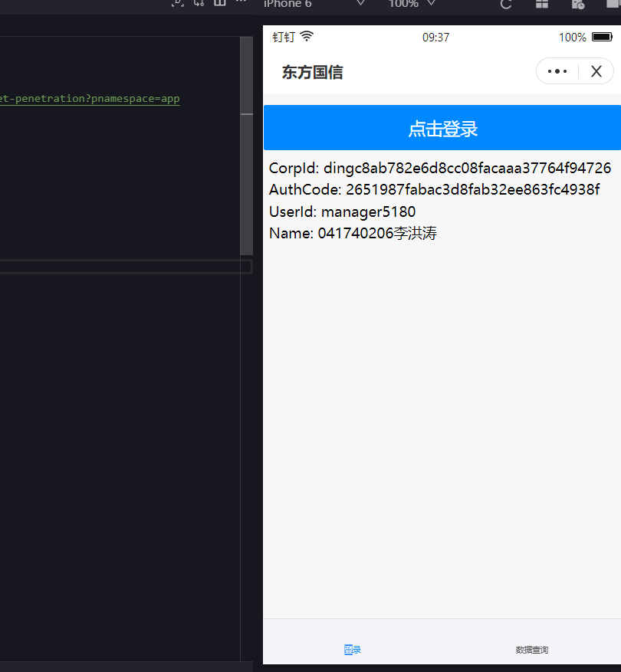This screenshot has width=621, height=672.
Task: Select the AuthCode value text line
Action: click(434, 189)
